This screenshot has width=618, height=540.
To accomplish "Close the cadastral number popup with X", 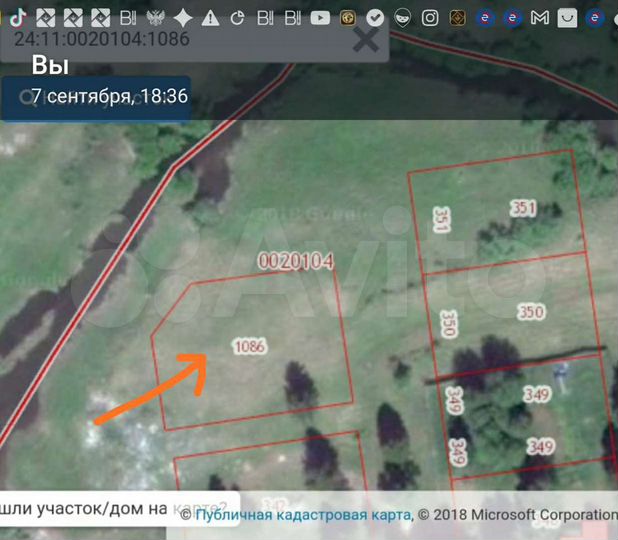I will [x=367, y=40].
